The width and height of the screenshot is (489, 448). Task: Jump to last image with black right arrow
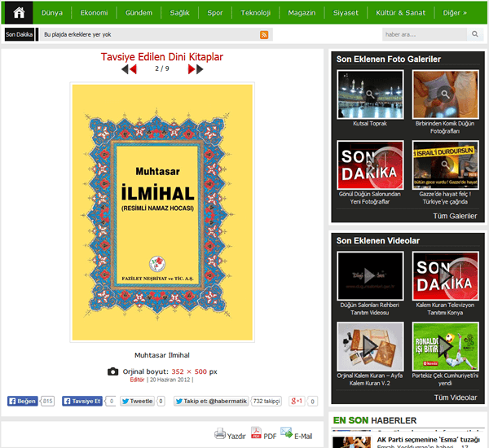coord(200,69)
